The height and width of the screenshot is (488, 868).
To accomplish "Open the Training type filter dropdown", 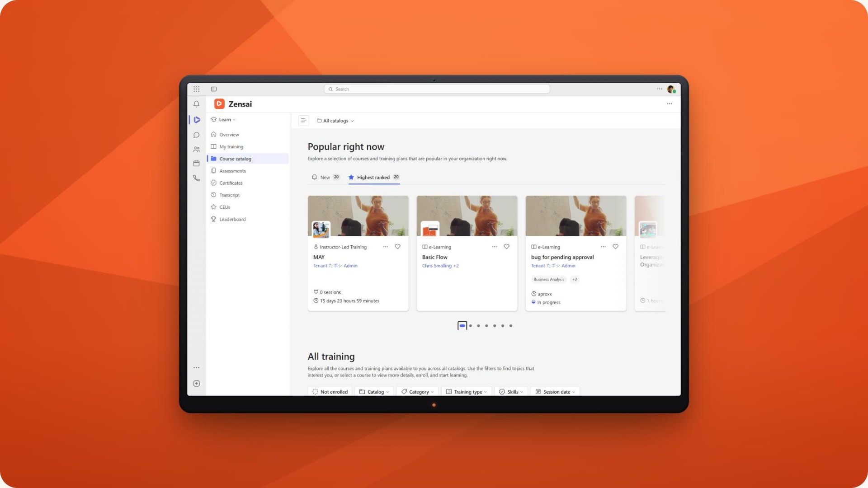I will click(466, 392).
